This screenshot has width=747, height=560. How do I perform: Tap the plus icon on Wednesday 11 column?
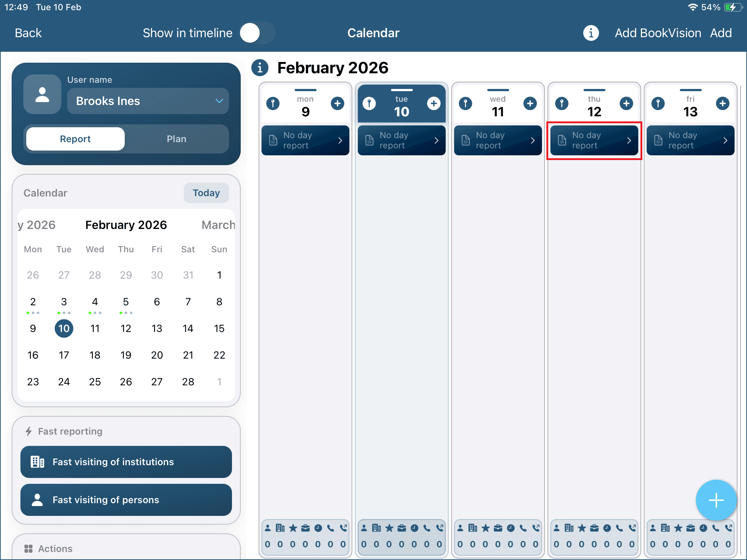pyautogui.click(x=530, y=104)
